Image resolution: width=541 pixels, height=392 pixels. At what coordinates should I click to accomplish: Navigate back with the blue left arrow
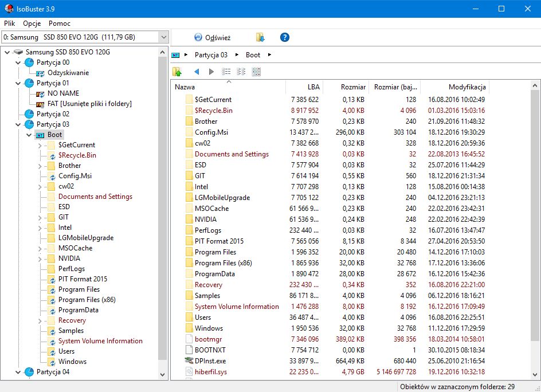197,72
